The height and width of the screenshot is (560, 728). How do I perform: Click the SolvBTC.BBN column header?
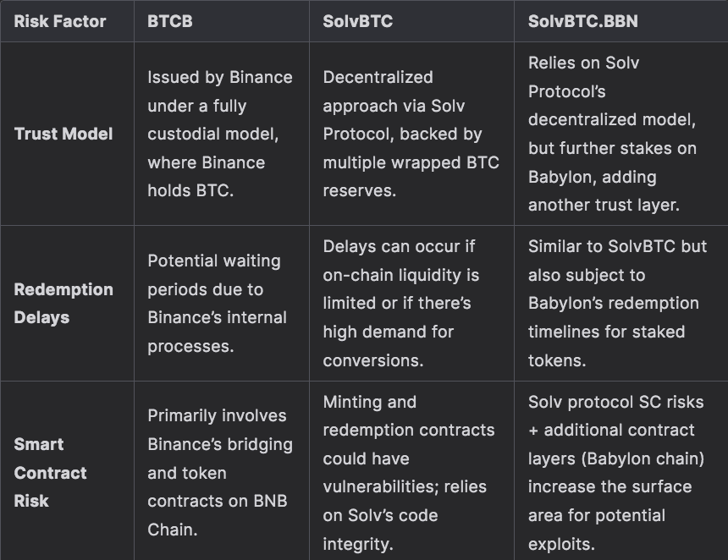click(582, 21)
